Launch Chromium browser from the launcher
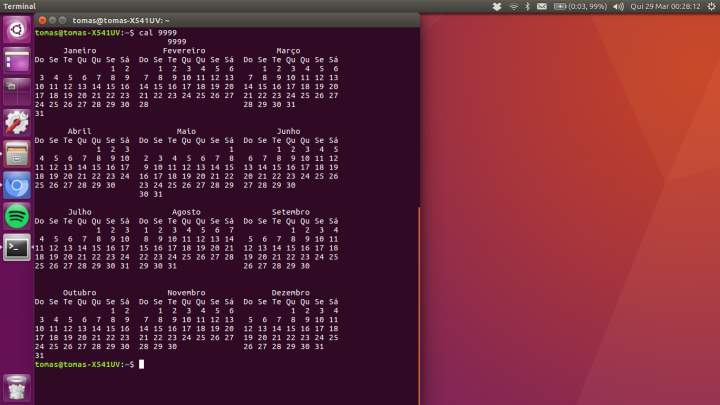Screen dimensions: 720x405 pos(16,185)
